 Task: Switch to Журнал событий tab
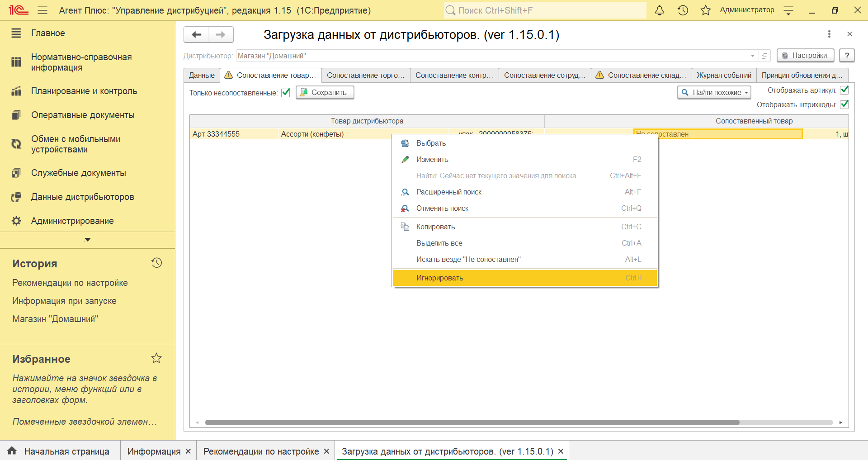724,75
